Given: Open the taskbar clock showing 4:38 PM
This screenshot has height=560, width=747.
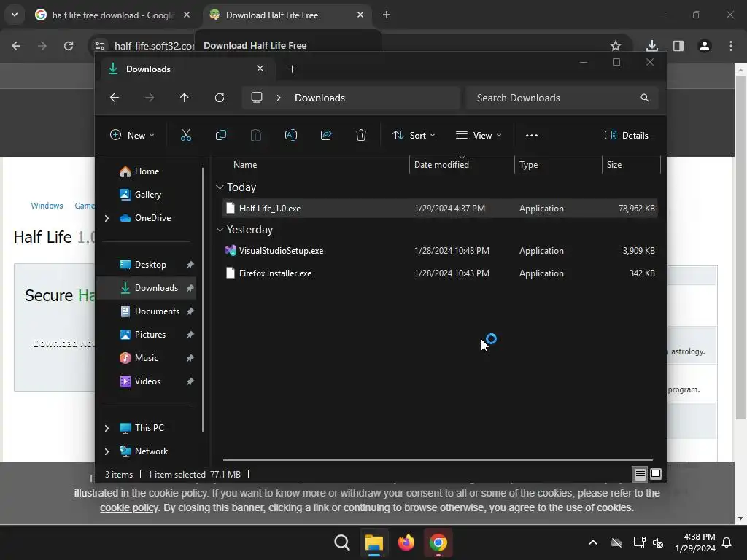Looking at the screenshot, I should 695,542.
